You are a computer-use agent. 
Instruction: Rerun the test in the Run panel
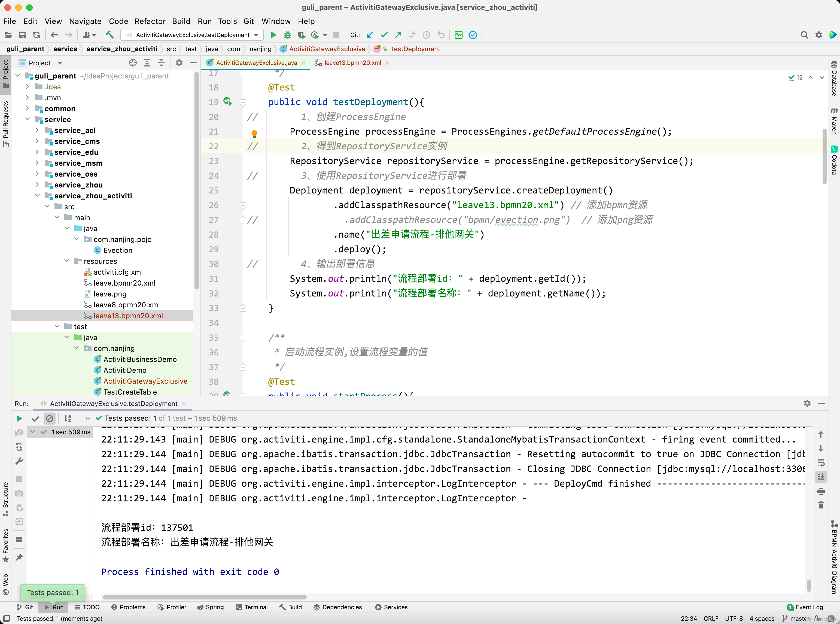19,419
